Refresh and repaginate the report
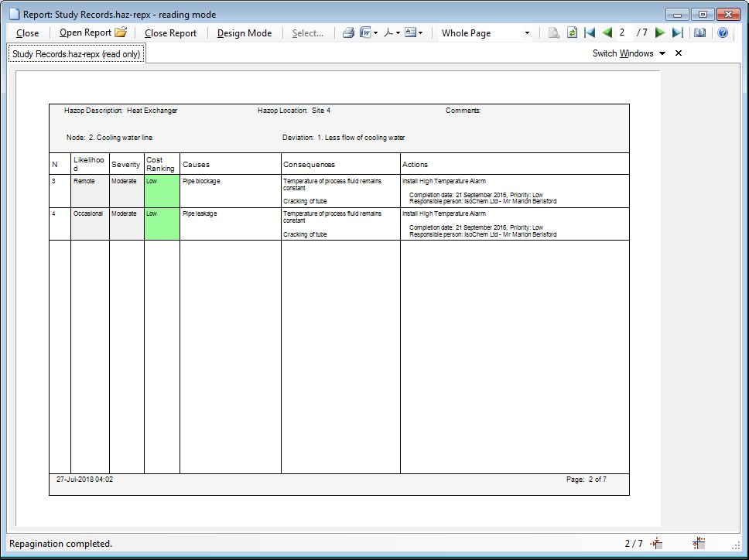 tap(573, 32)
